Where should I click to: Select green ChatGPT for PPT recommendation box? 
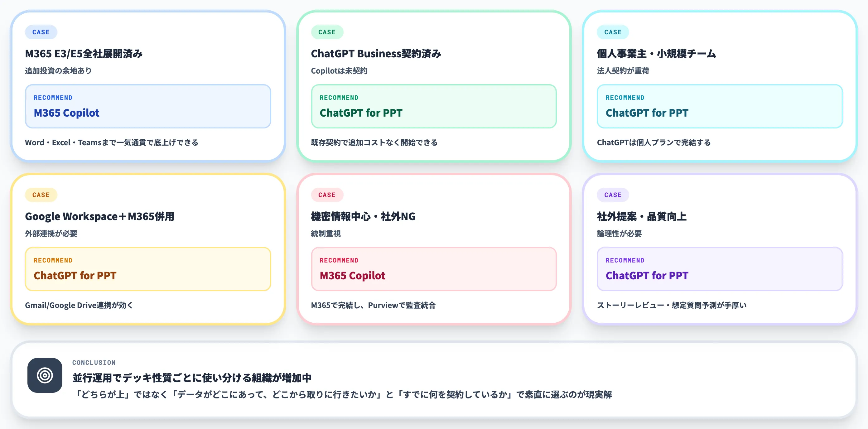434,106
